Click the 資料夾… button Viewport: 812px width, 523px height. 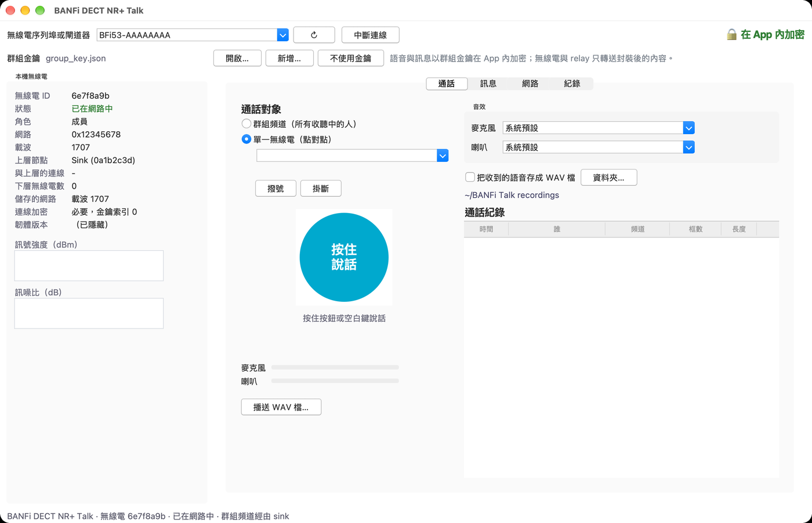pyautogui.click(x=608, y=178)
